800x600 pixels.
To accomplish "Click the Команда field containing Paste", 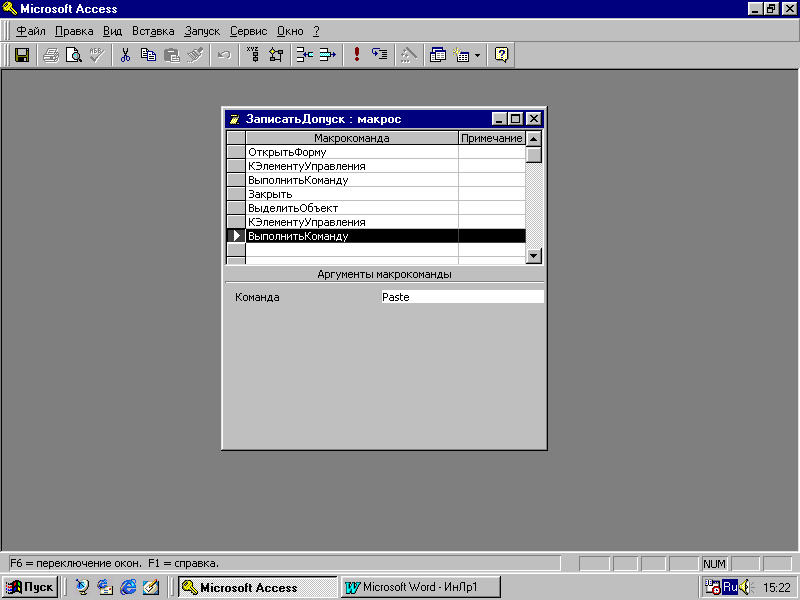I will pos(462,297).
